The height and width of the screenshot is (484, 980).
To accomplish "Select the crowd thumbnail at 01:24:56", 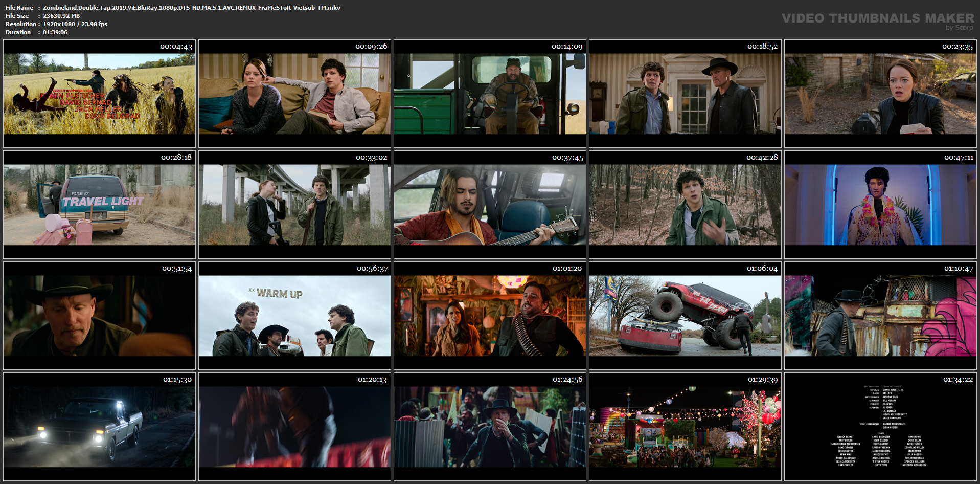I will click(490, 427).
